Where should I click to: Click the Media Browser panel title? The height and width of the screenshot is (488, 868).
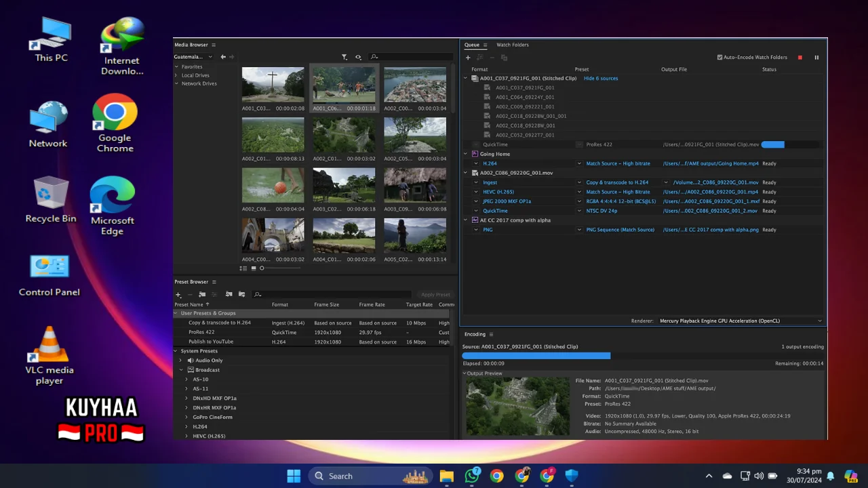tap(191, 45)
